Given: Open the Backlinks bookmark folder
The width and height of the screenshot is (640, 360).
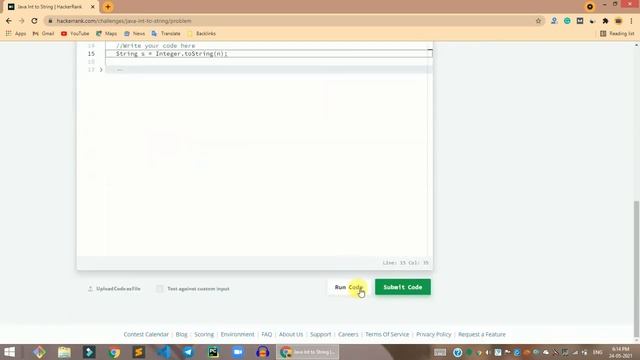Looking at the screenshot, I should [202, 33].
